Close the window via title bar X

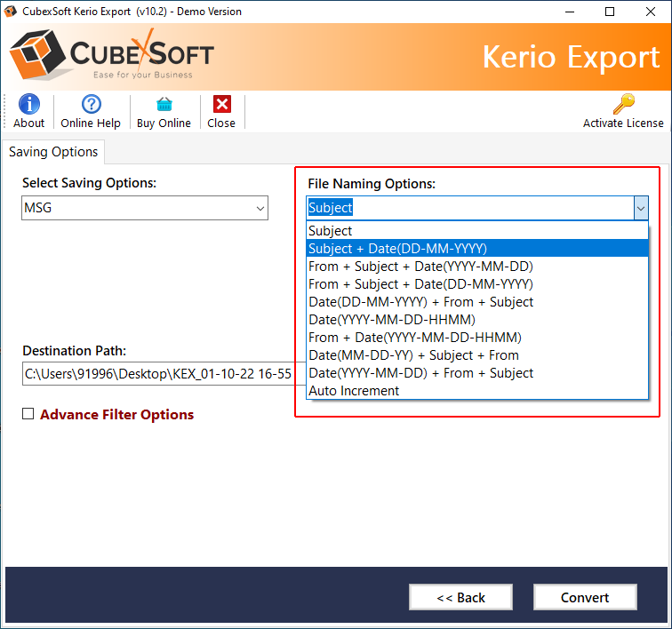651,12
